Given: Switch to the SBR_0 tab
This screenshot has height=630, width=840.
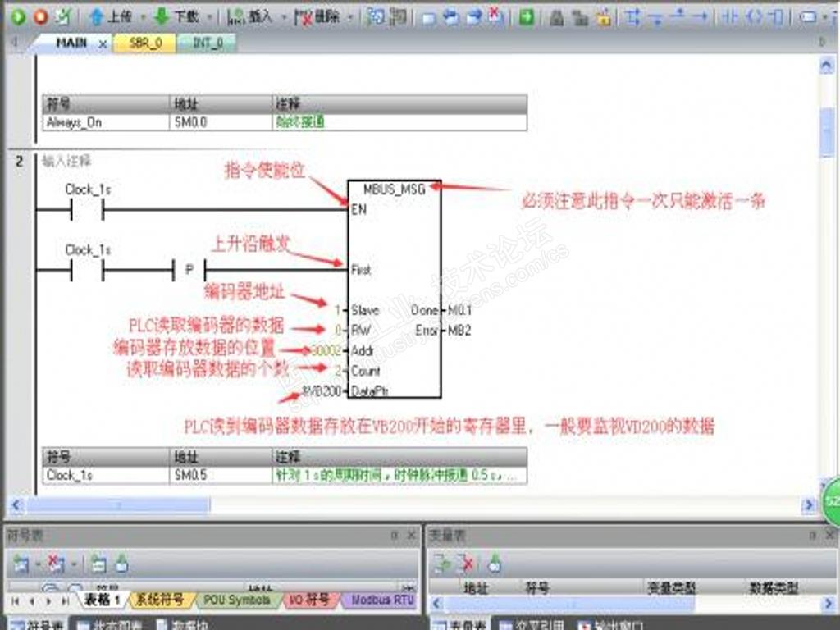Looking at the screenshot, I should pyautogui.click(x=145, y=43).
